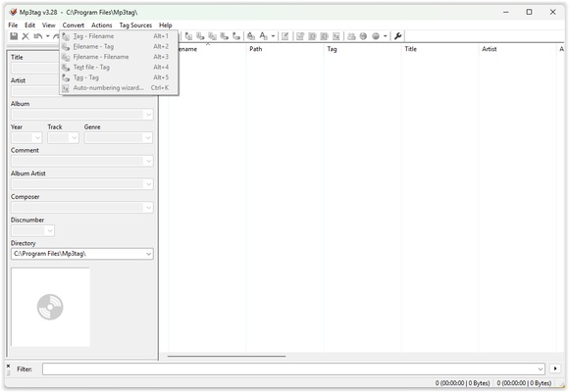Sort by the Tag column header
The height and width of the screenshot is (392, 569).
362,49
